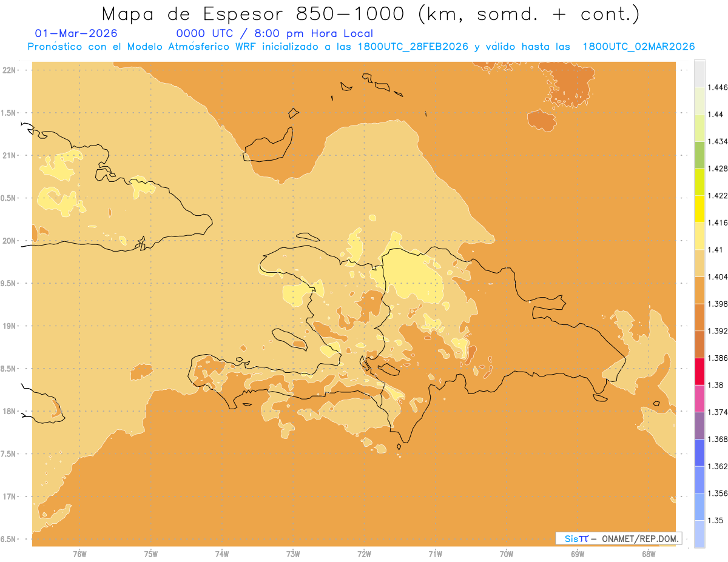Click the '1.446' legend value
Image resolution: width=728 pixels, height=562 pixels.
tap(717, 87)
